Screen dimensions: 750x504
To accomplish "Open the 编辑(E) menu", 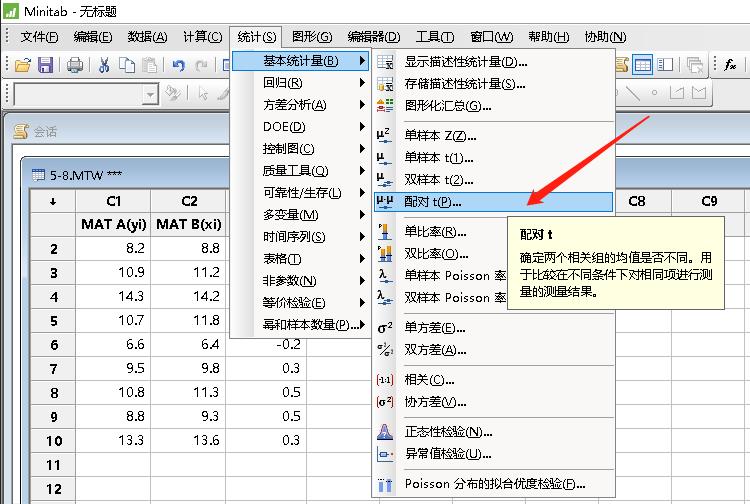I will click(93, 37).
